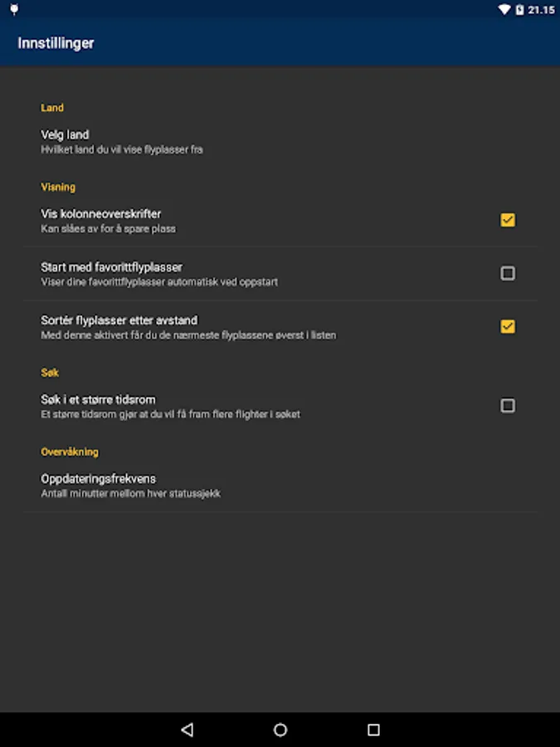
Task: Tap the battery status icon
Action: coord(519,10)
